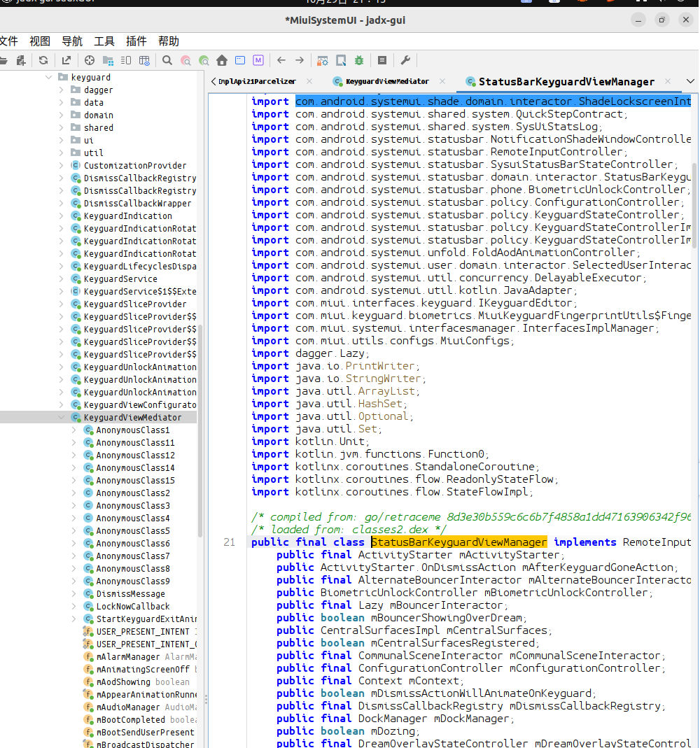Toggle sync with editor crosshair button
The width and height of the screenshot is (700, 748).
(90, 60)
